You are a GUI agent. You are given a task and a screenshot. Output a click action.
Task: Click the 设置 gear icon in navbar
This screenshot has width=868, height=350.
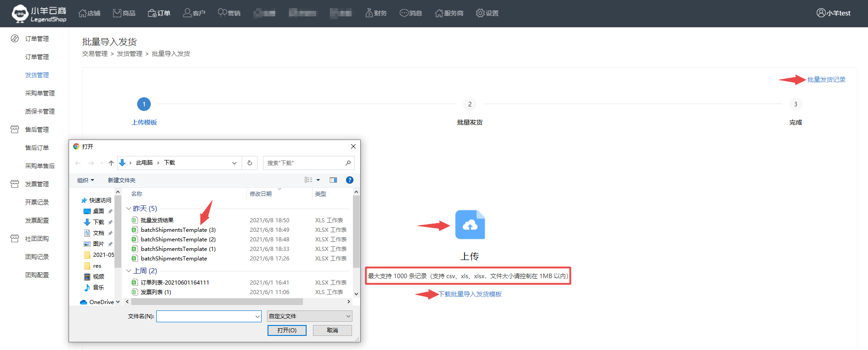[x=480, y=13]
